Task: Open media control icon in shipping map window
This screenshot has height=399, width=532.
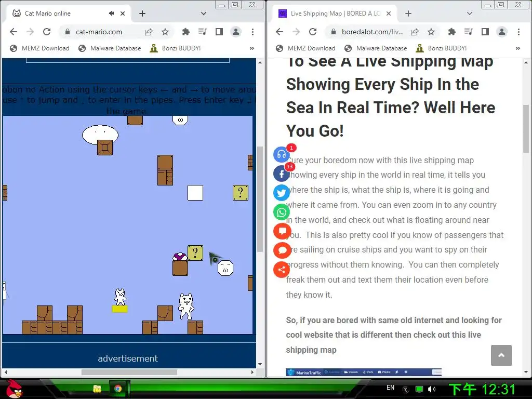Action: [468, 32]
